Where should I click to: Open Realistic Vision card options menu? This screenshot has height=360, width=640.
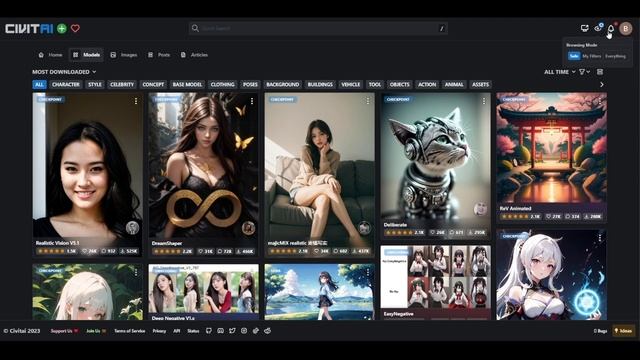pyautogui.click(x=136, y=101)
